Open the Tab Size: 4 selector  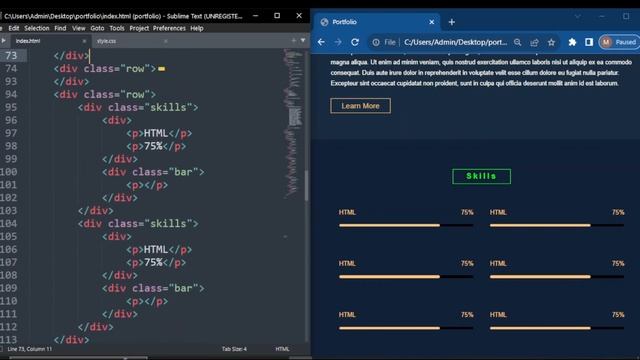click(x=234, y=349)
